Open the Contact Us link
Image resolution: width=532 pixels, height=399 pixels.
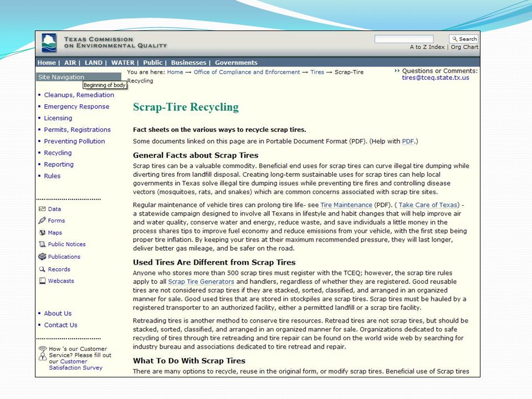coord(61,325)
